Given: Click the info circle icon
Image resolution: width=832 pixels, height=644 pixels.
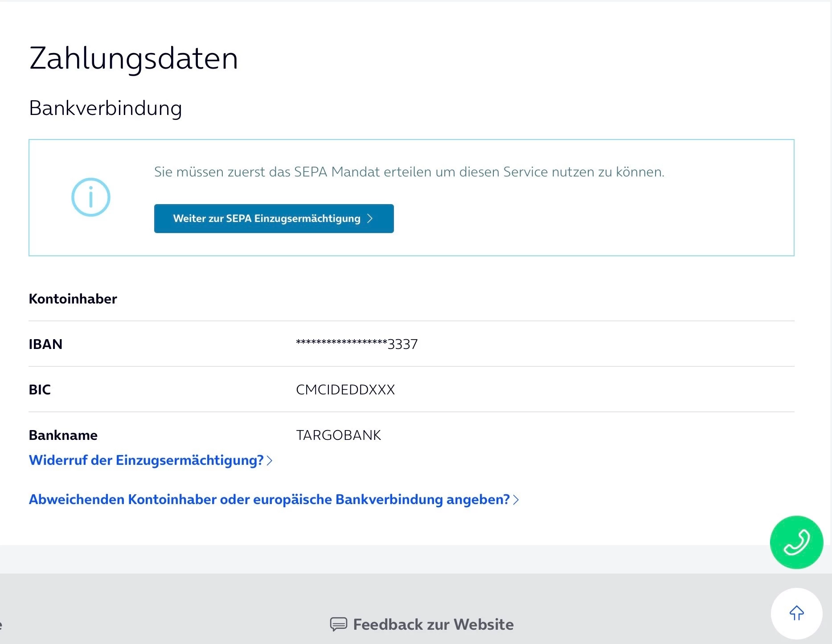Looking at the screenshot, I should 91,197.
